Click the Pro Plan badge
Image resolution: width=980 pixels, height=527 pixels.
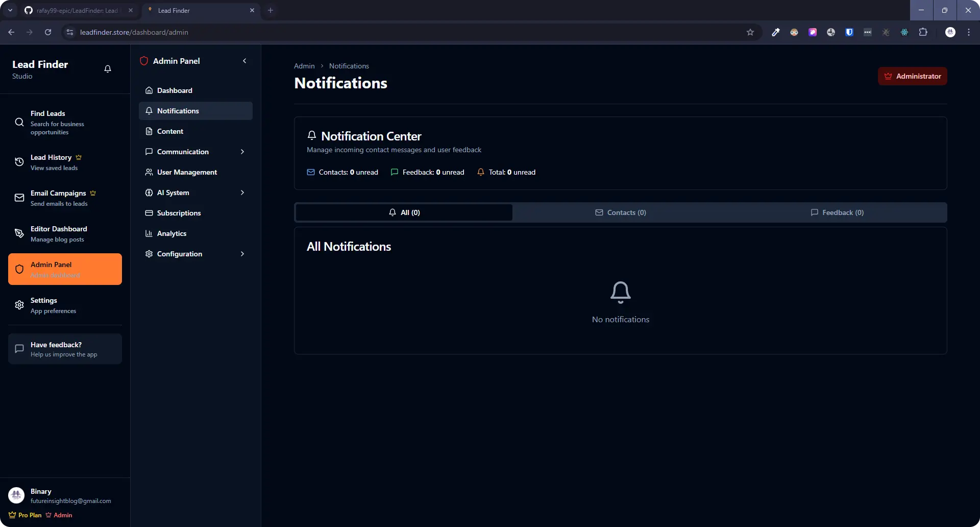coord(25,515)
